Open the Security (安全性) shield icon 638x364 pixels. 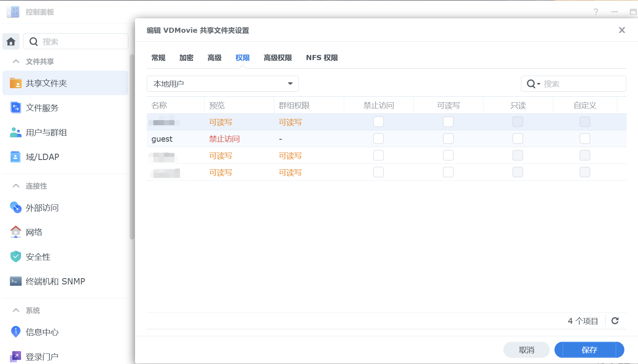click(16, 257)
